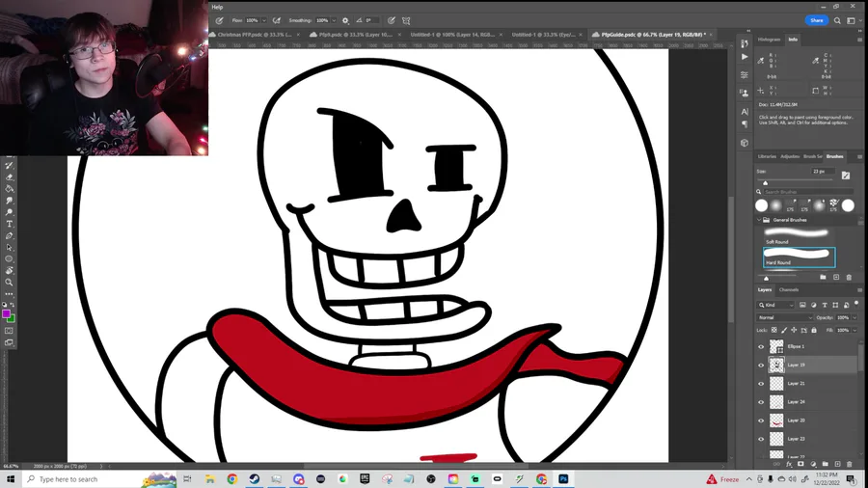This screenshot has height=488, width=868.
Task: Open the Help menu
Action: [217, 7]
